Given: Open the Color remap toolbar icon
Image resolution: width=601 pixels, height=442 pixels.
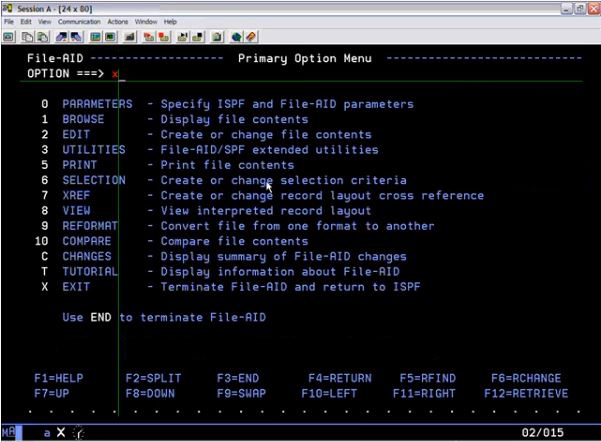Looking at the screenshot, I should point(110,37).
